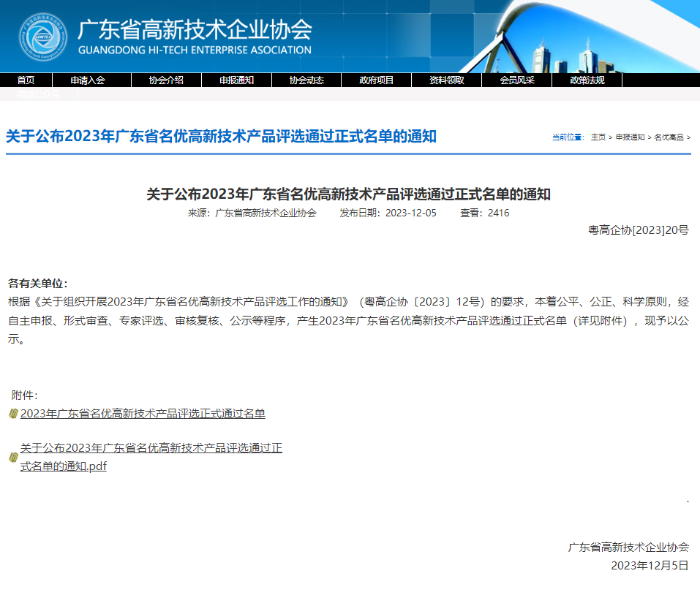Viewport: 700px width, 606px height.
Task: Open the faded 微信公众号 menu item
Action: tap(38, 94)
